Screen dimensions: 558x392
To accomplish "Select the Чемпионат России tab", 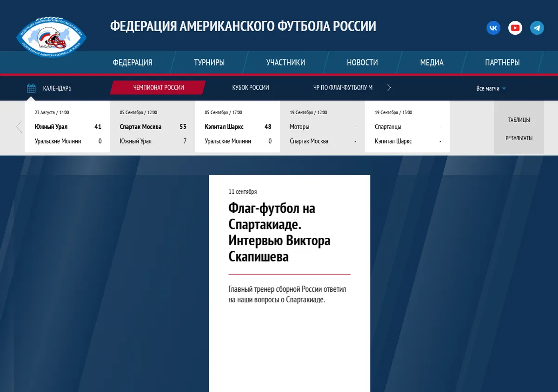I will [159, 88].
